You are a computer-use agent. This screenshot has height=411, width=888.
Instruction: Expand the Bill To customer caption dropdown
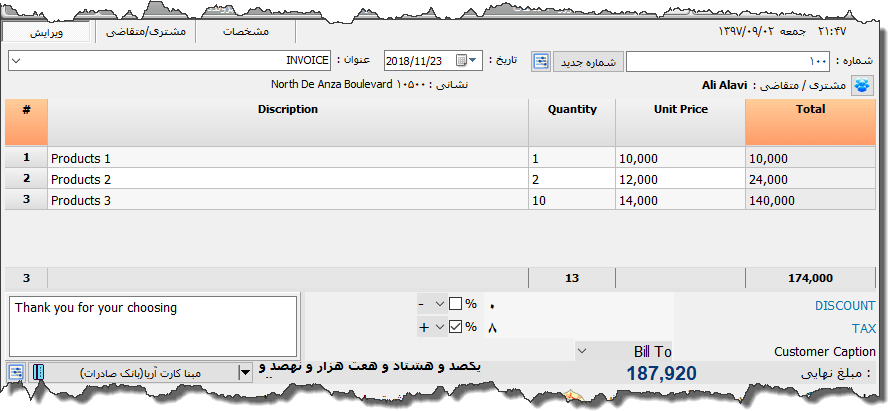[x=582, y=351]
